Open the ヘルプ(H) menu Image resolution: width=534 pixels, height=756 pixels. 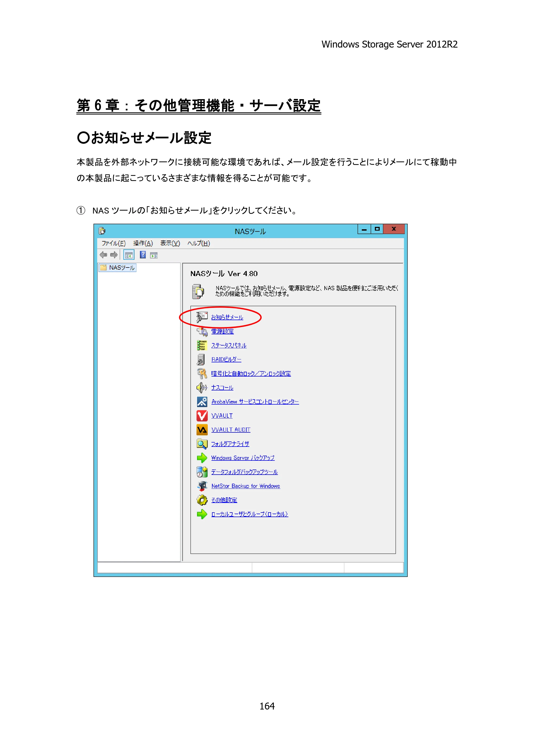(198, 243)
